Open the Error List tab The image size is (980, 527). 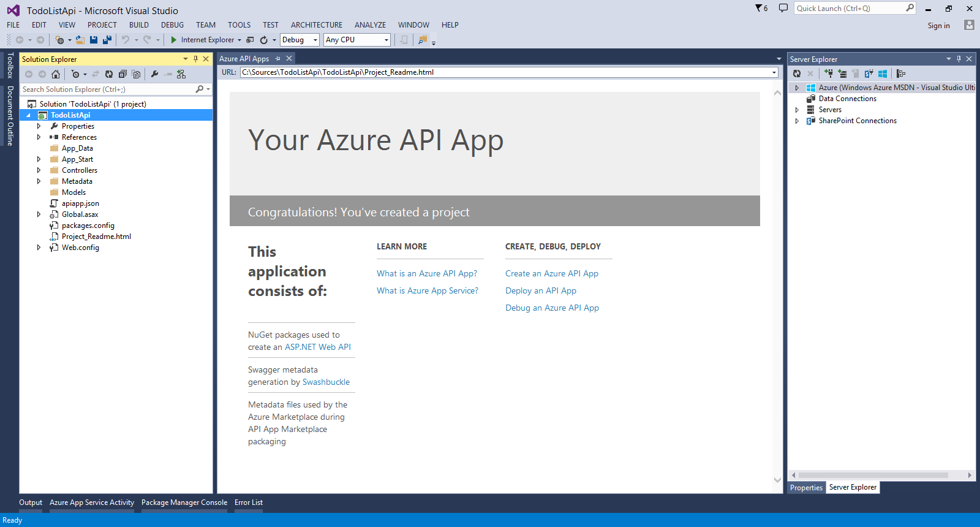(249, 502)
